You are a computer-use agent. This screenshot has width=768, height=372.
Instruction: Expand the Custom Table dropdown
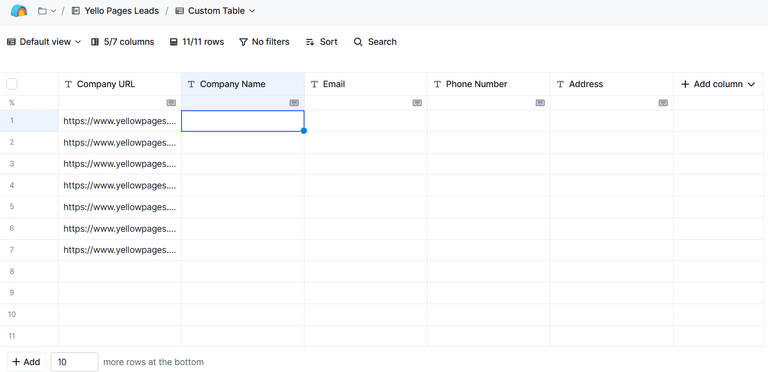point(215,11)
